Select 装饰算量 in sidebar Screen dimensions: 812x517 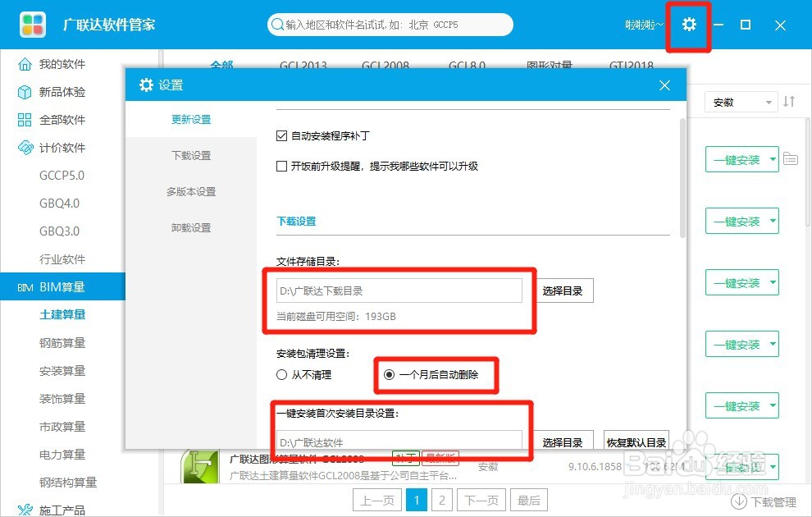click(x=62, y=399)
